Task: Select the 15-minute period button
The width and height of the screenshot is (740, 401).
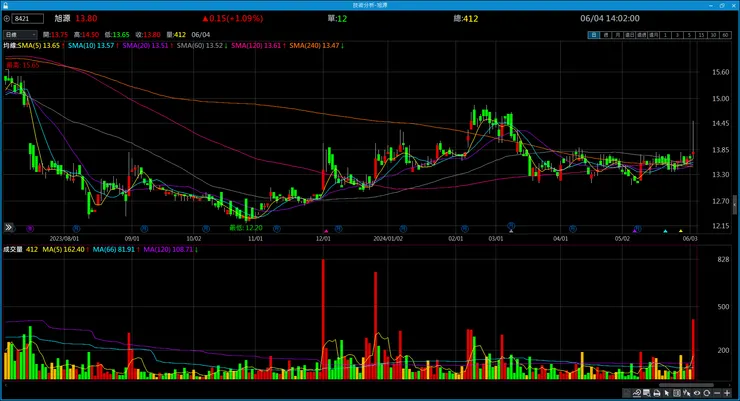Action: [701, 35]
